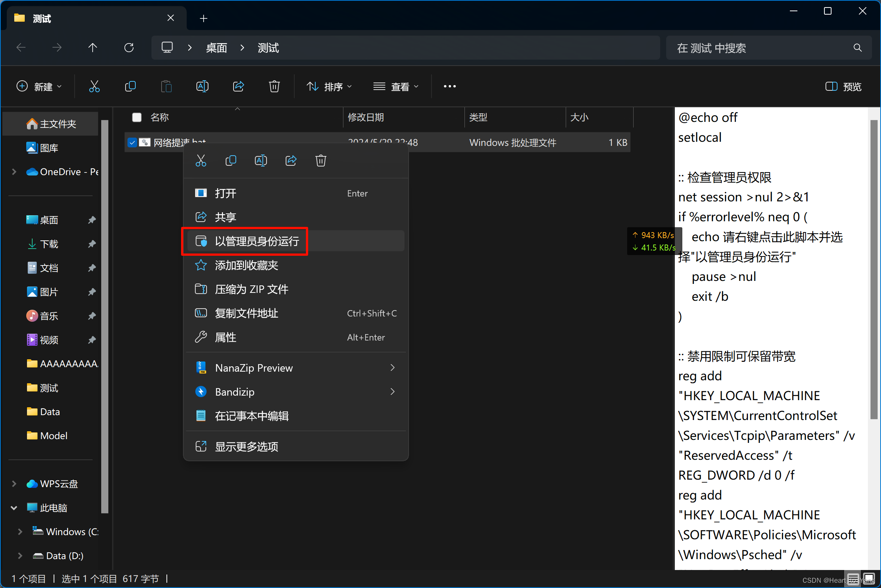Click the copy icon in the top toolbar
881x588 pixels.
(130, 87)
